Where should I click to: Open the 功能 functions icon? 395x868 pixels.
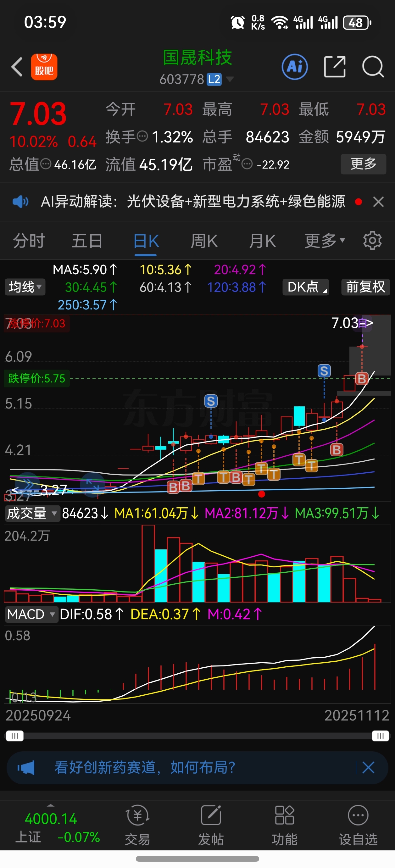tap(284, 815)
